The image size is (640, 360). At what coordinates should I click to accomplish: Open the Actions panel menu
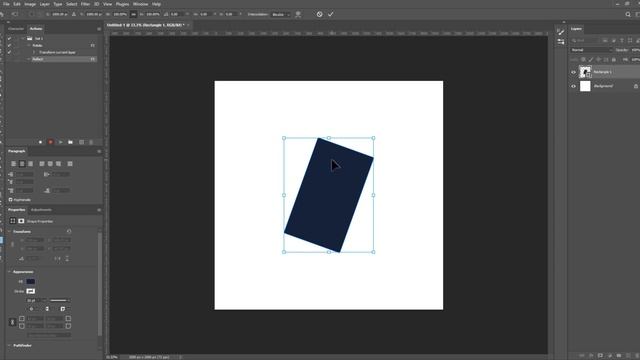click(99, 29)
